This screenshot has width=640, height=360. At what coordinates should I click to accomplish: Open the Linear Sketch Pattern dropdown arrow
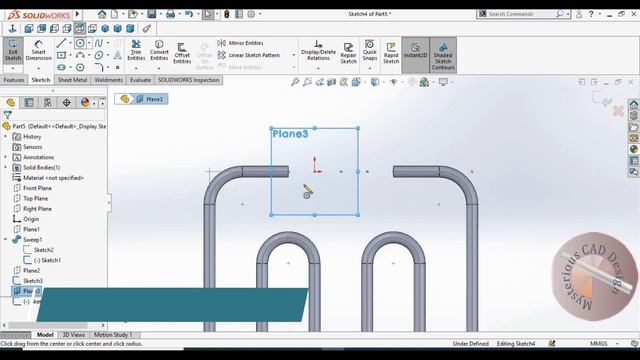[293, 55]
